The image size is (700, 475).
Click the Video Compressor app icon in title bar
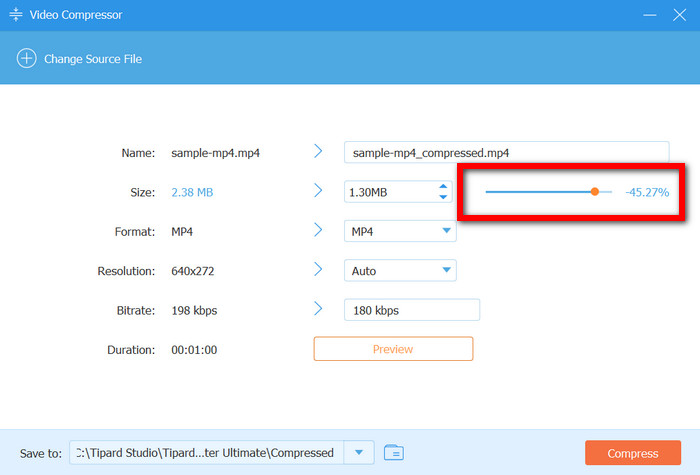[x=17, y=16]
